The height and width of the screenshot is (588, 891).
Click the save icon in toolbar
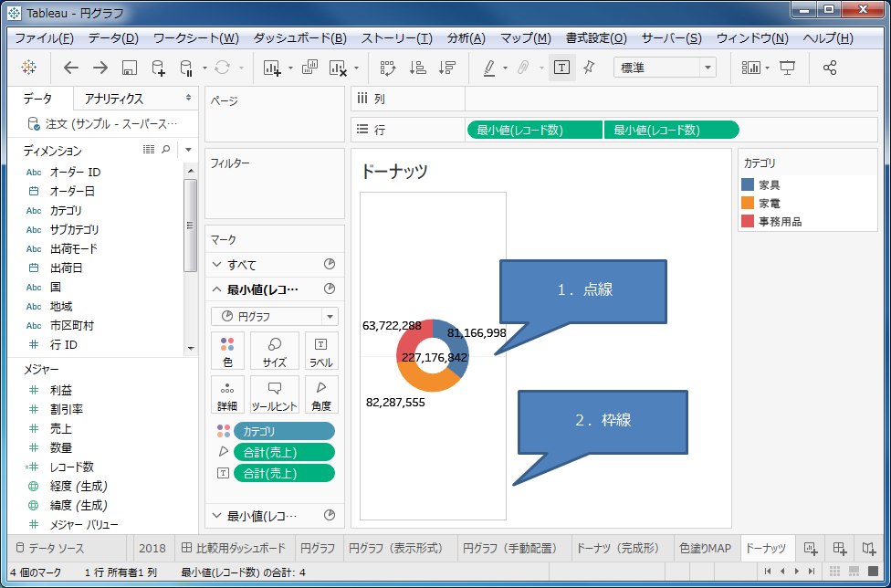(129, 68)
